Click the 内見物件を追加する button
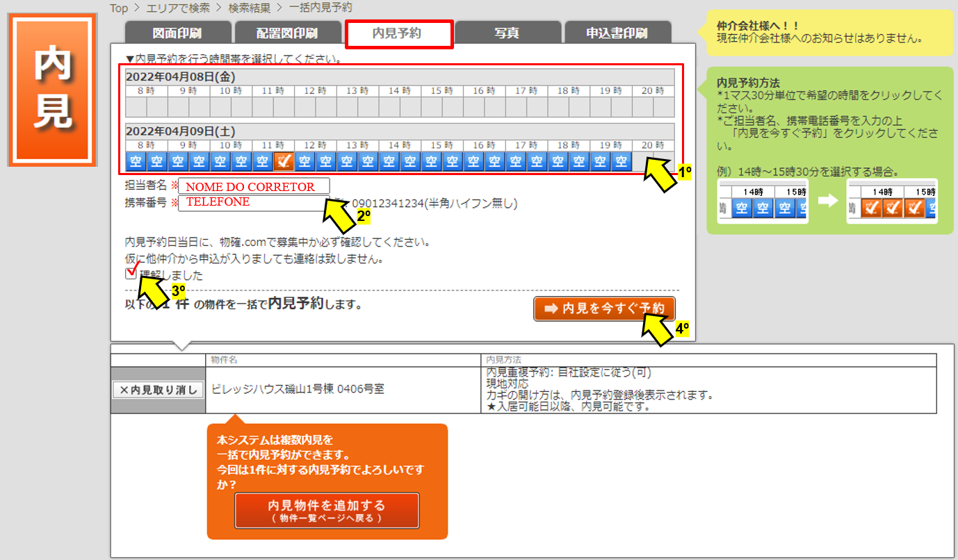 (x=327, y=511)
